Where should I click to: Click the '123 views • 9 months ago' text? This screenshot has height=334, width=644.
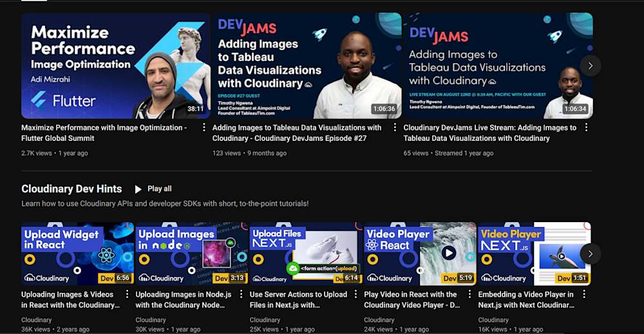coord(249,153)
